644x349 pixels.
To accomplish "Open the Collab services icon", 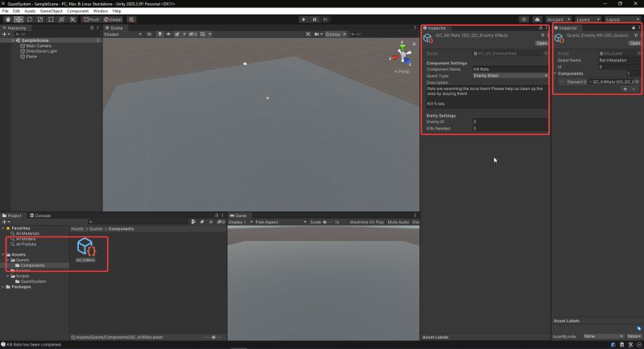I will [x=524, y=19].
